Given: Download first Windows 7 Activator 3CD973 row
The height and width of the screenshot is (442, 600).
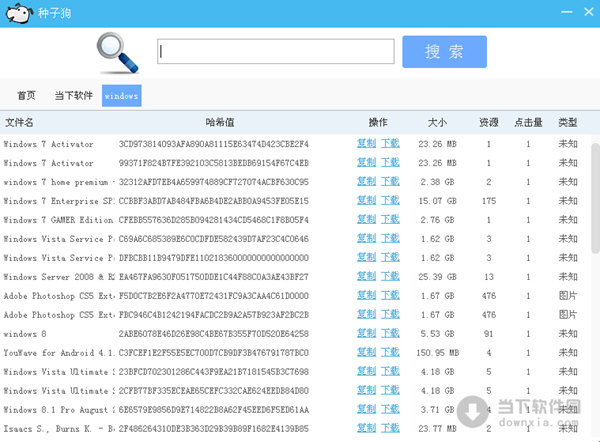Looking at the screenshot, I should pyautogui.click(x=390, y=144).
